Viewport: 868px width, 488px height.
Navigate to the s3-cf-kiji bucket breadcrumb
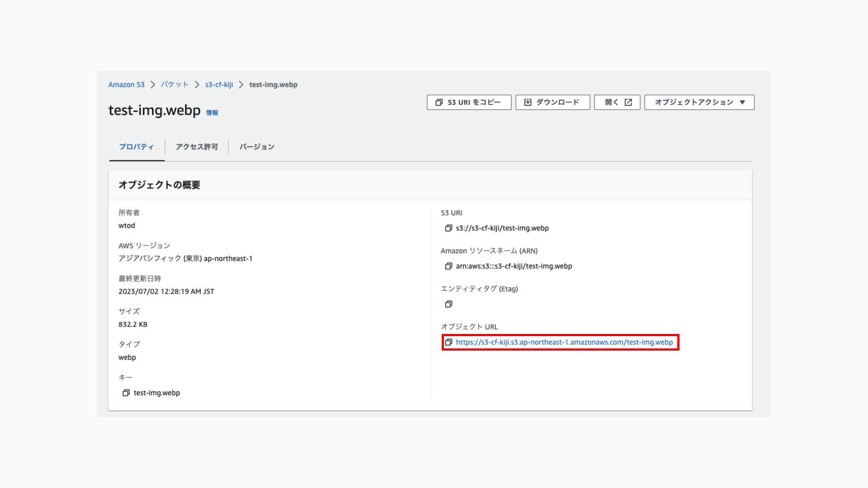click(219, 84)
